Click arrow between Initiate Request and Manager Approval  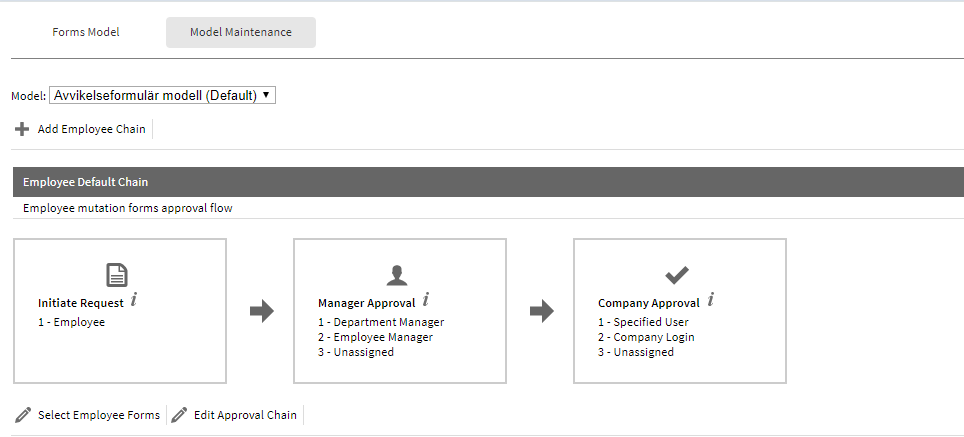pos(262,311)
